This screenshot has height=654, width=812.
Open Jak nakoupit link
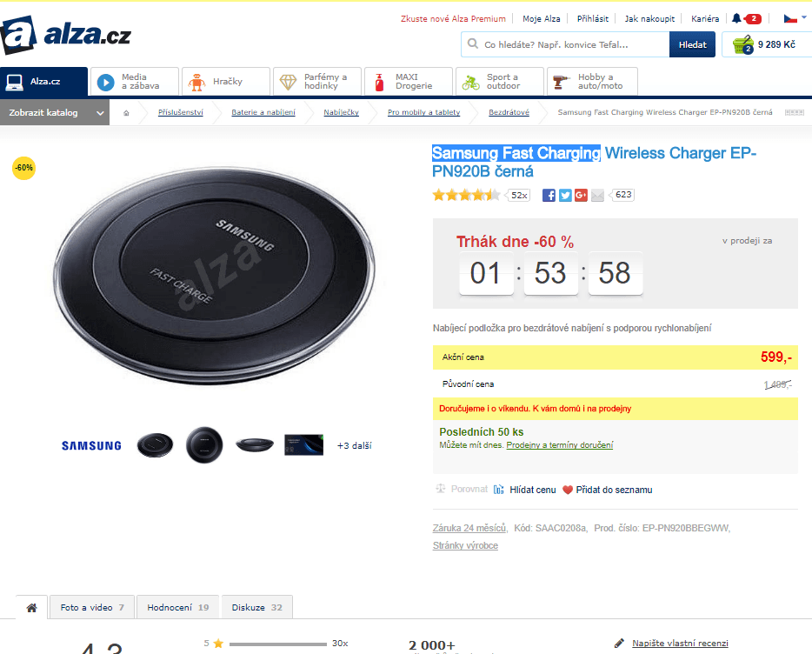(x=649, y=18)
